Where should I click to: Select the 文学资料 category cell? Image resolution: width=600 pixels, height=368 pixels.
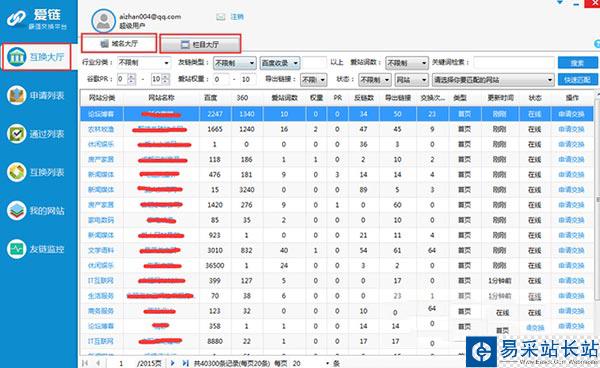tap(101, 251)
